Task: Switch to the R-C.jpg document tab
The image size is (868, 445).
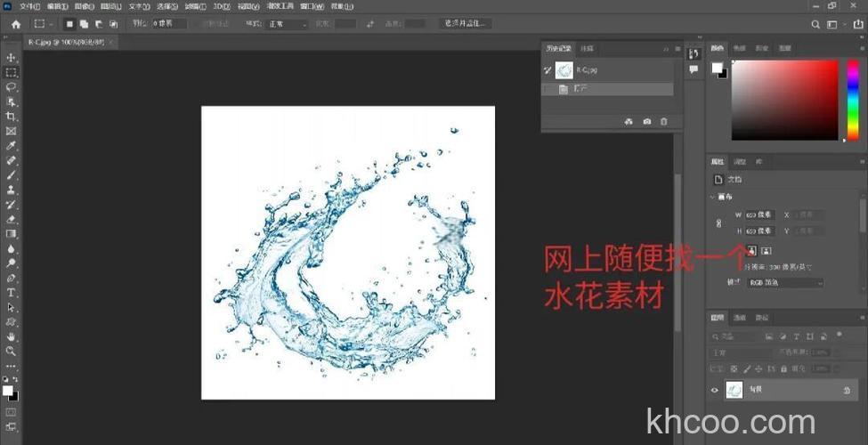Action: pos(67,42)
